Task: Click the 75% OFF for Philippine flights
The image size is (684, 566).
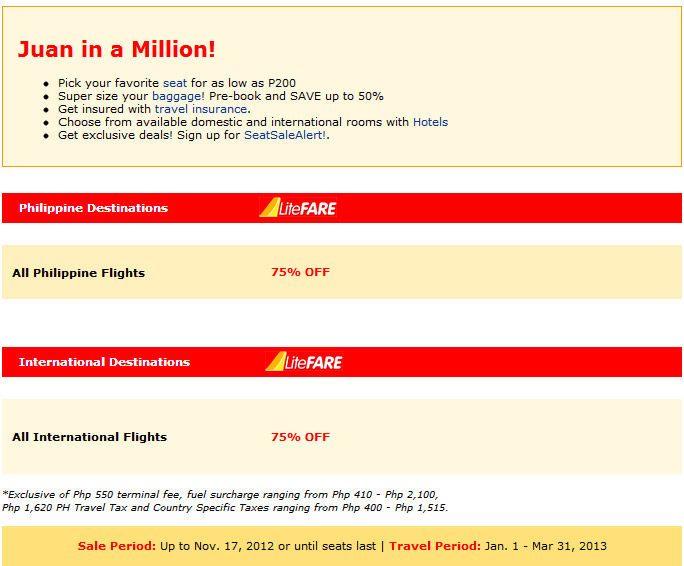Action: [x=301, y=272]
